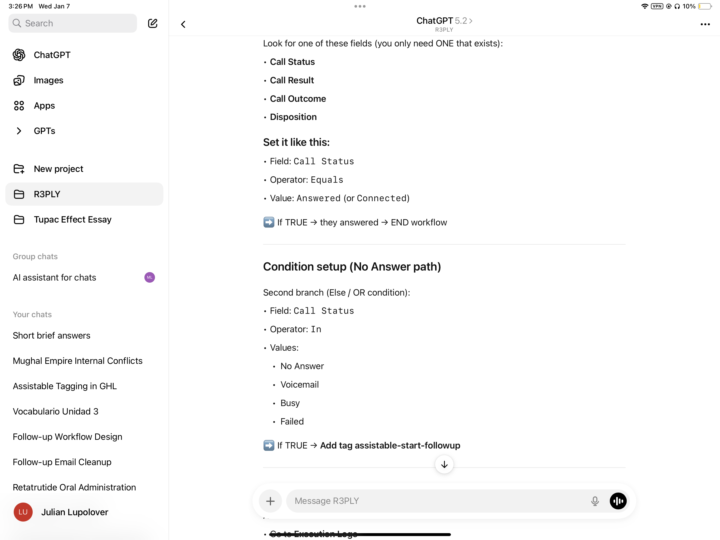Click the microphone dictation icon
720x540 pixels.
pyautogui.click(x=595, y=501)
